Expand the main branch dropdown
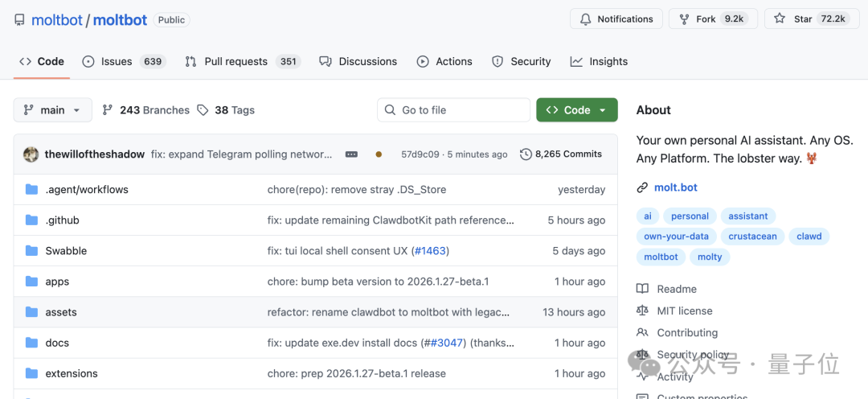Screen dimensions: 868x399 tap(52, 109)
